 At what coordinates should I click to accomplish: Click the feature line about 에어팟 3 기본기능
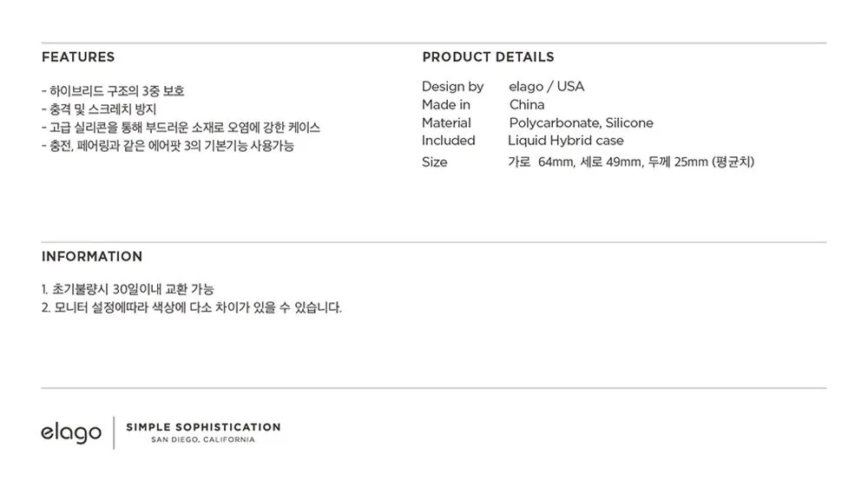point(168,146)
